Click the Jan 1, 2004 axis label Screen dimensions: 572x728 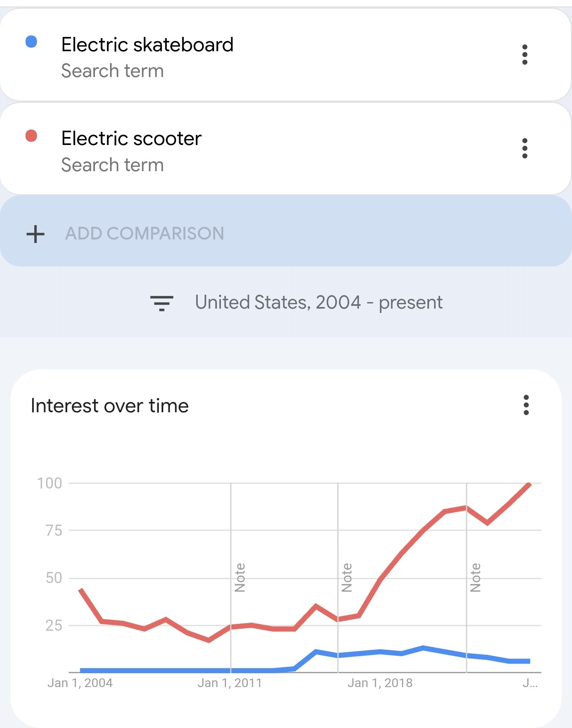point(80,683)
